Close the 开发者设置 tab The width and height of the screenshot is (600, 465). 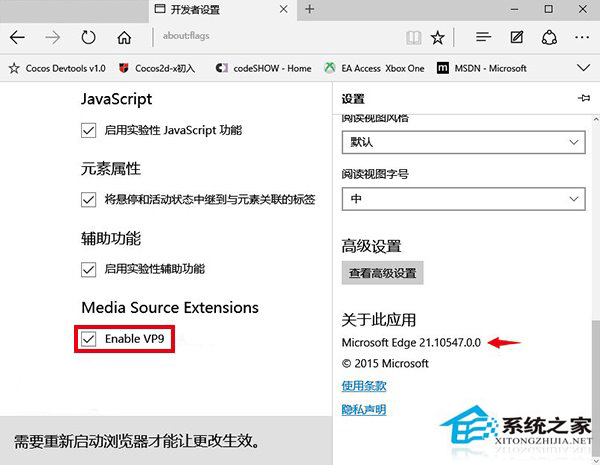[x=284, y=9]
